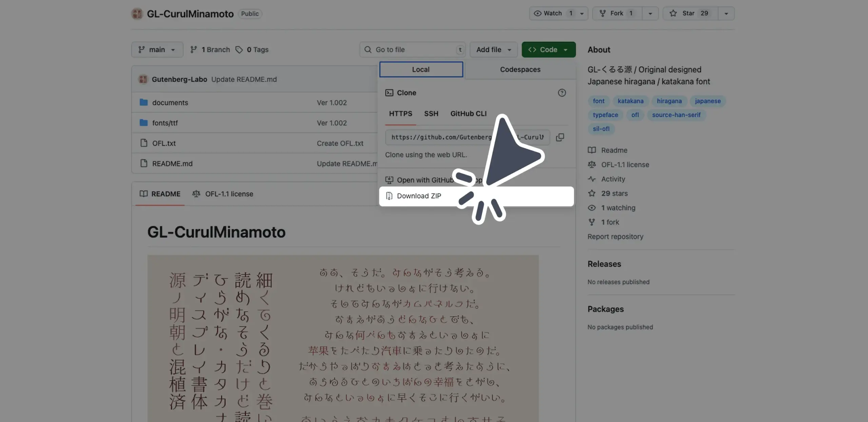The width and height of the screenshot is (868, 422).
Task: Click the OFL.txt file icon
Action: [144, 143]
